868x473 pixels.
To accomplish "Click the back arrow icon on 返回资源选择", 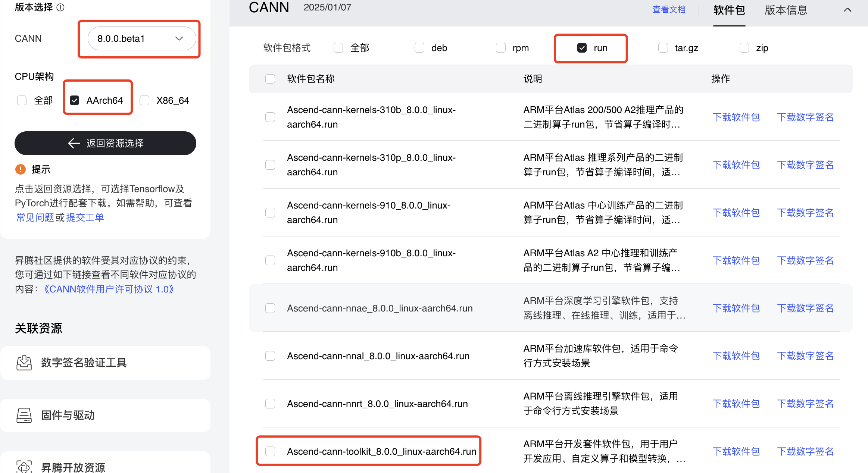I will [x=74, y=143].
